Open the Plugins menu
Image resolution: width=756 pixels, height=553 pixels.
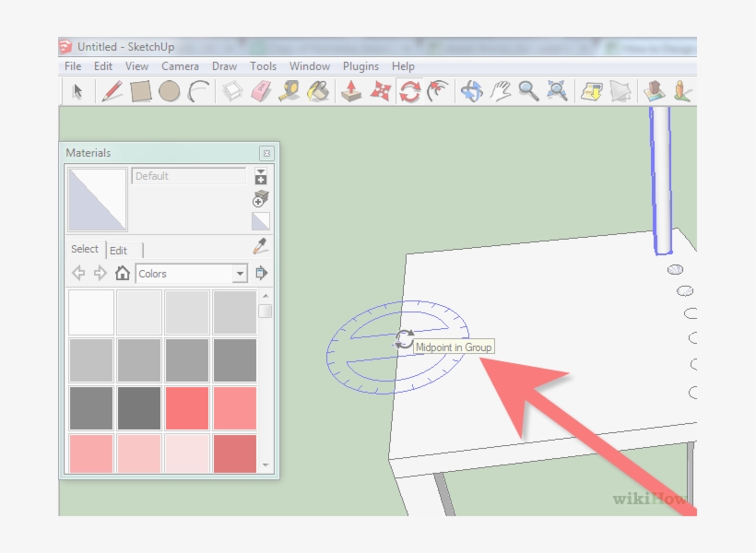tap(360, 66)
